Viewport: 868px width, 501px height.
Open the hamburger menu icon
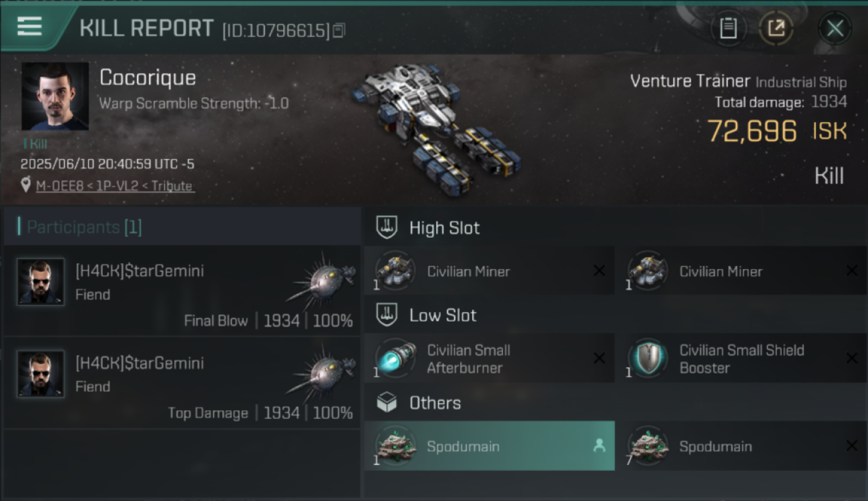point(30,27)
